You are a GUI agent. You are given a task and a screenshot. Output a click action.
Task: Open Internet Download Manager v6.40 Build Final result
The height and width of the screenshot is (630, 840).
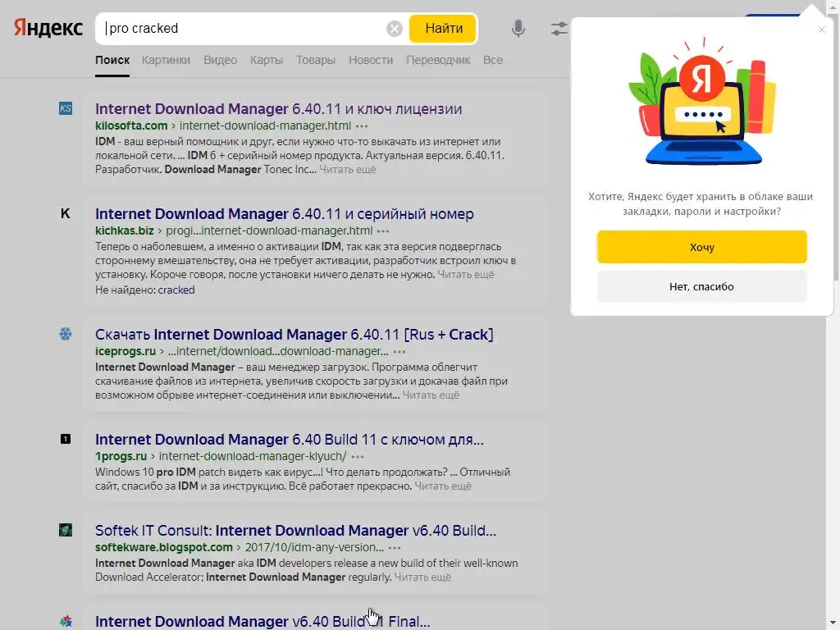tap(262, 622)
